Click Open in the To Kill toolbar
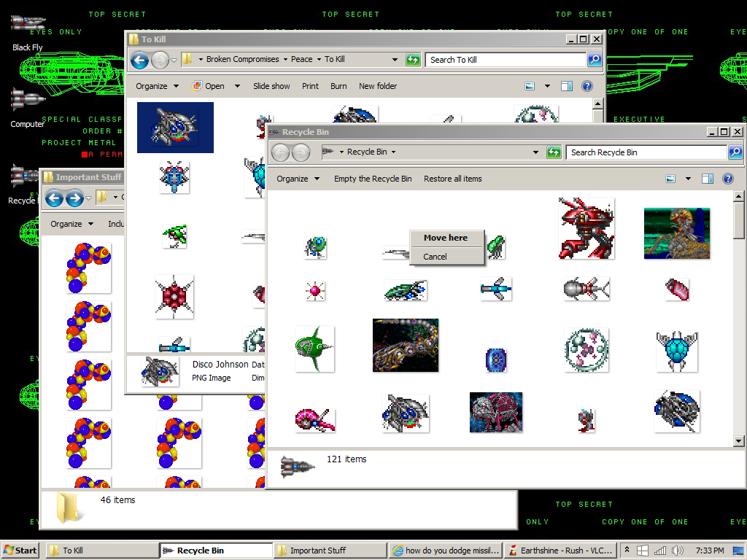This screenshot has width=747, height=560. pyautogui.click(x=209, y=86)
